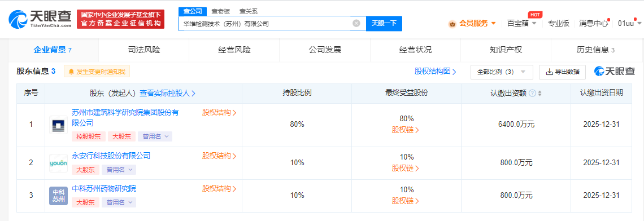This screenshot has height=221, width=644.
Task: Click the youon company logo
Action: [58, 163]
